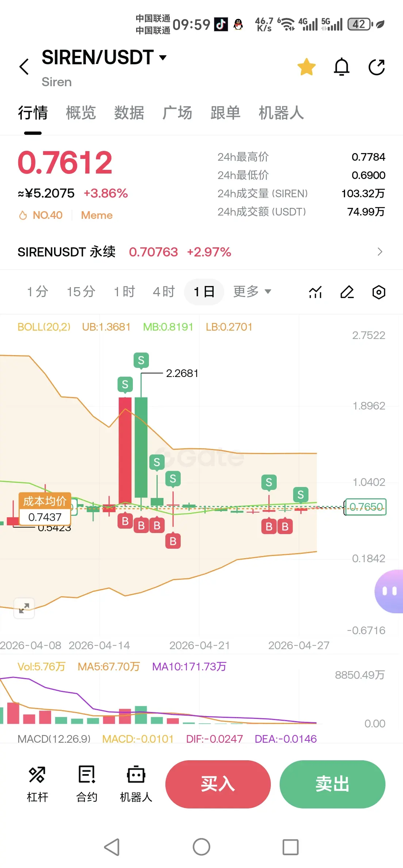Tap the 2026-04-21 date axis label
This screenshot has height=868, width=403.
click(200, 646)
